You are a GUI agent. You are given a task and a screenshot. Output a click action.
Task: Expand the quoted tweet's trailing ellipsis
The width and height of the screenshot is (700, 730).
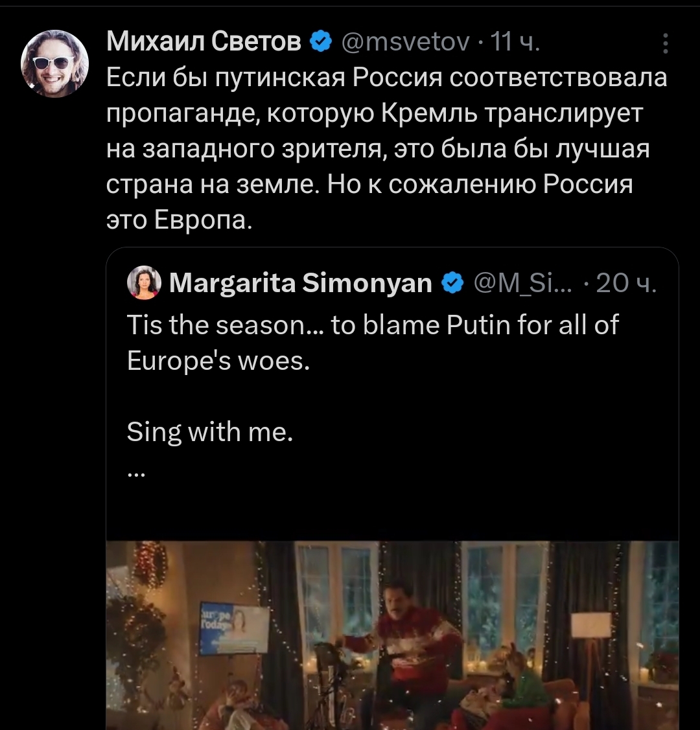136,473
